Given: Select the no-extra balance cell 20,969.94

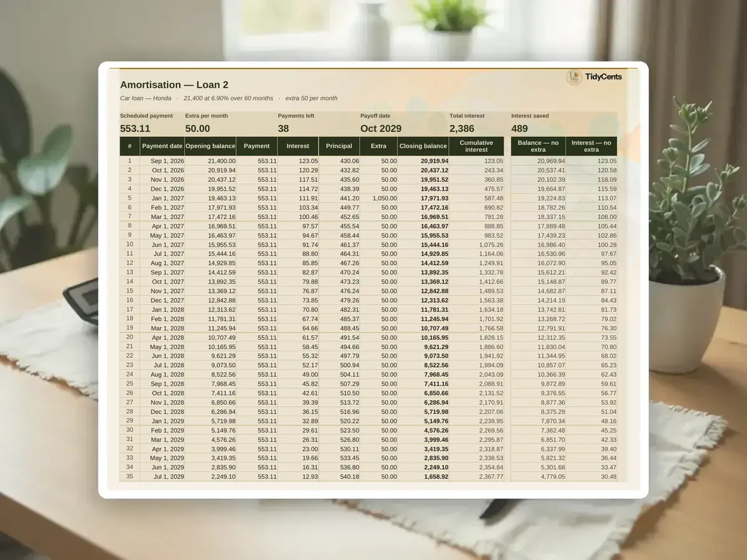Looking at the screenshot, I should [x=538, y=161].
